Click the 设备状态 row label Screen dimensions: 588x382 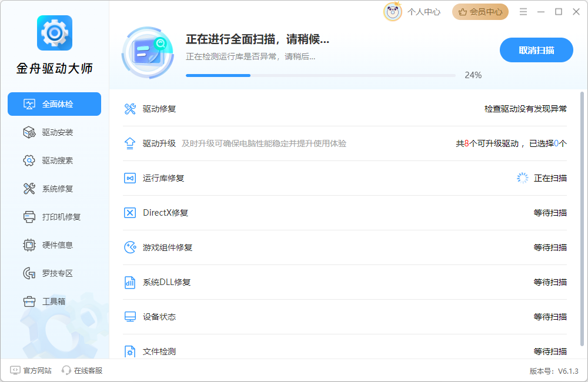pos(159,317)
